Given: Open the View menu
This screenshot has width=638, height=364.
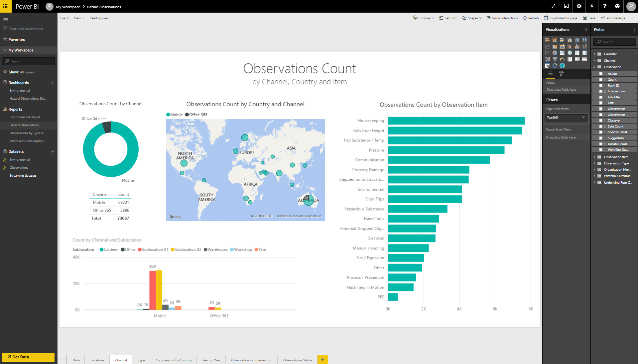Looking at the screenshot, I should pos(79,18).
